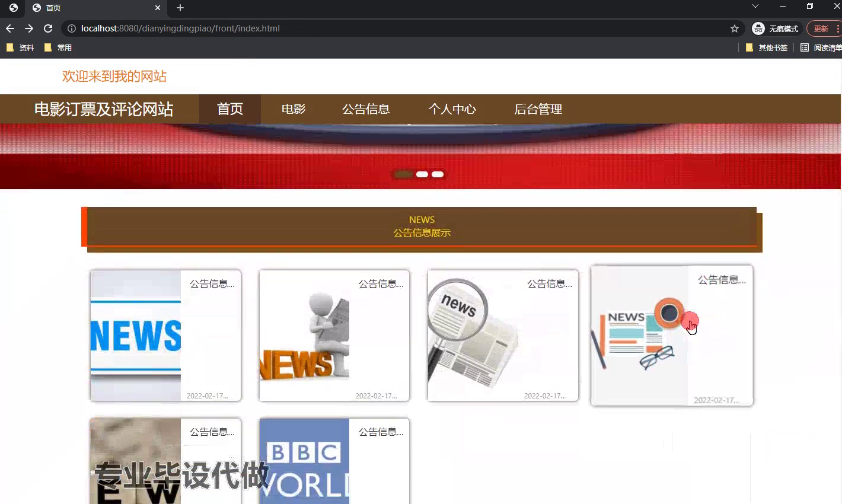
Task: Click the site info icon in address bar
Action: [72, 28]
